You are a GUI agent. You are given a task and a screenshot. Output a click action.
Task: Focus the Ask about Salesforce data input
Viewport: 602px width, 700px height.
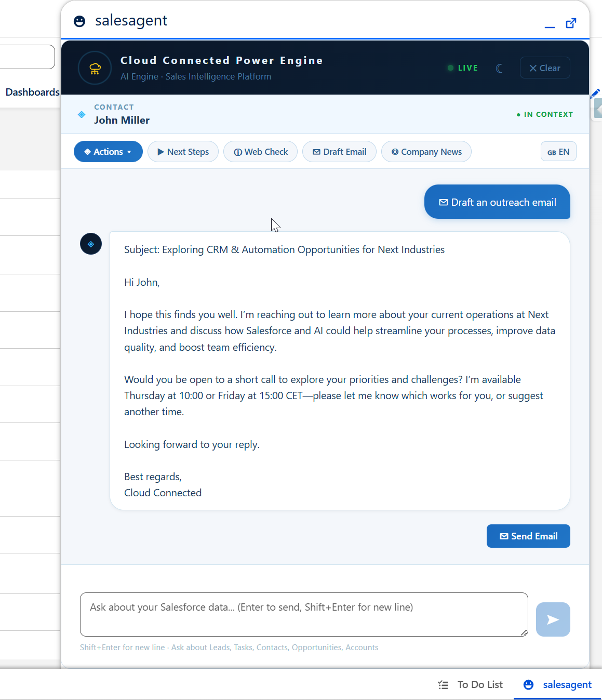tap(304, 614)
